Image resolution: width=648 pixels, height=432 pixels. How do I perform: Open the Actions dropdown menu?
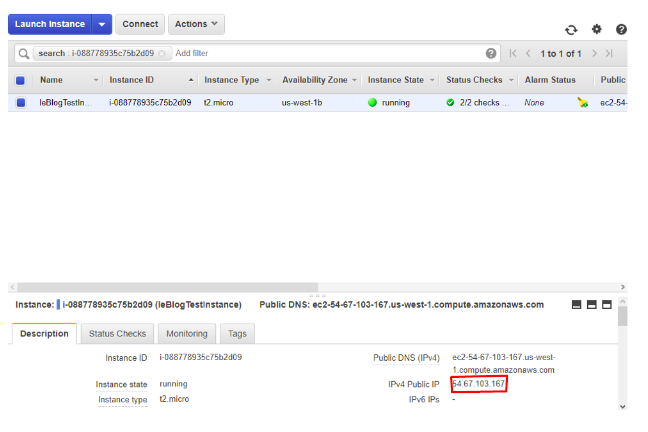[196, 24]
